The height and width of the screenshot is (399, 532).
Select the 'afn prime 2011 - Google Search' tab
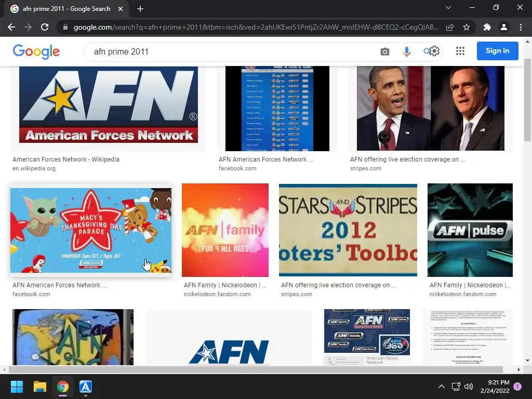pos(66,9)
